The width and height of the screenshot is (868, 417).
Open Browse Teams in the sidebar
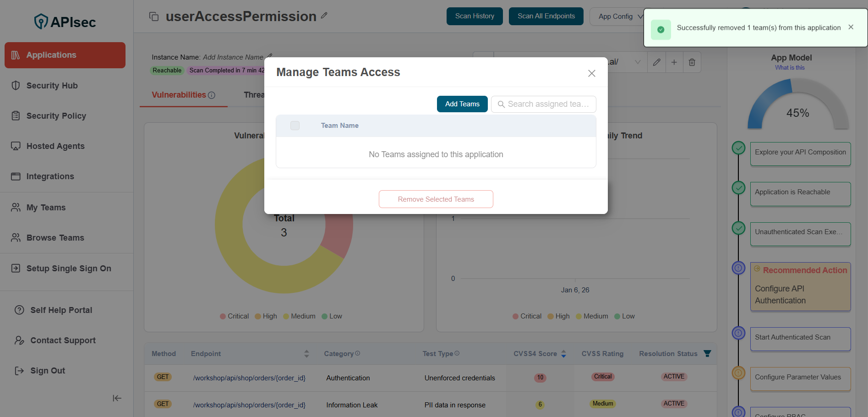coord(55,238)
